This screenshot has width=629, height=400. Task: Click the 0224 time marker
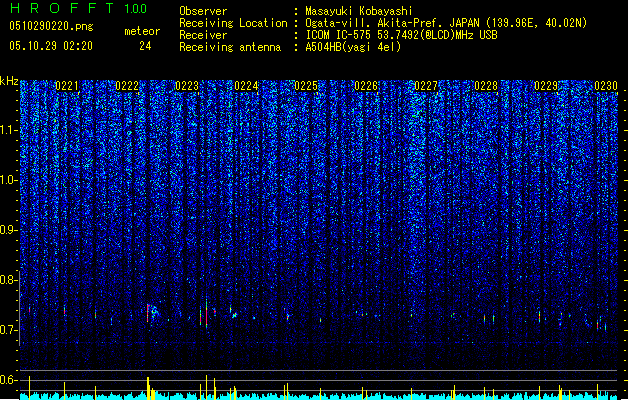(246, 86)
